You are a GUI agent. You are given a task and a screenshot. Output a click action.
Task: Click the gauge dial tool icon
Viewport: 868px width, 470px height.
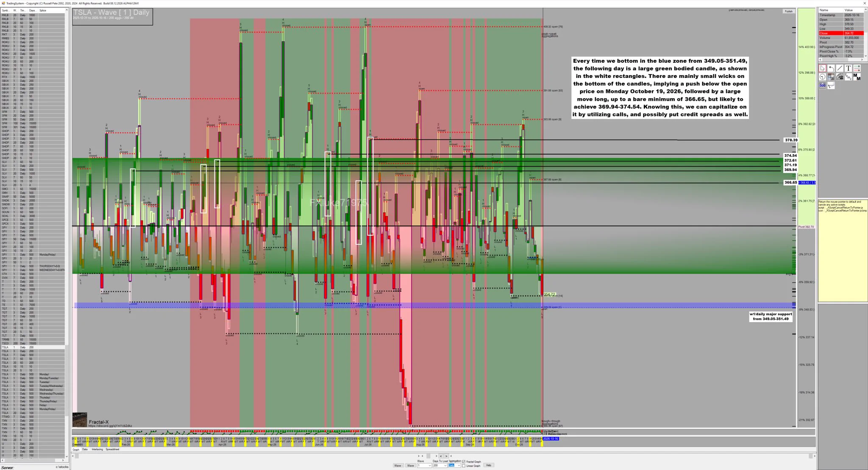tap(840, 77)
